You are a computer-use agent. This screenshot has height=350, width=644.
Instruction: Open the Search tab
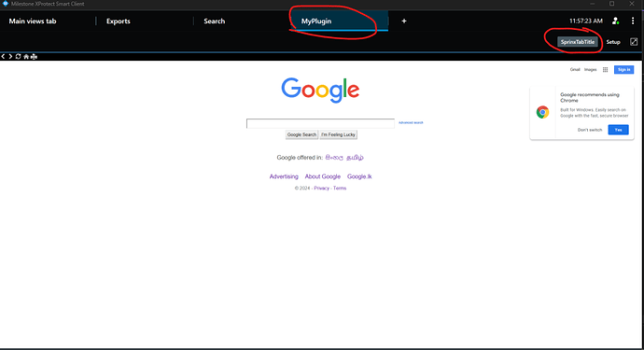tap(215, 21)
